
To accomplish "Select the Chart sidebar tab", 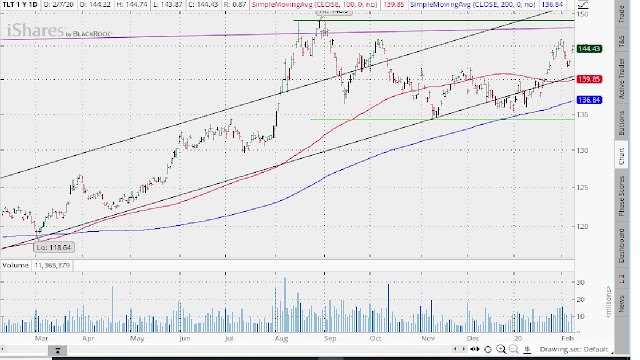I will tap(622, 156).
